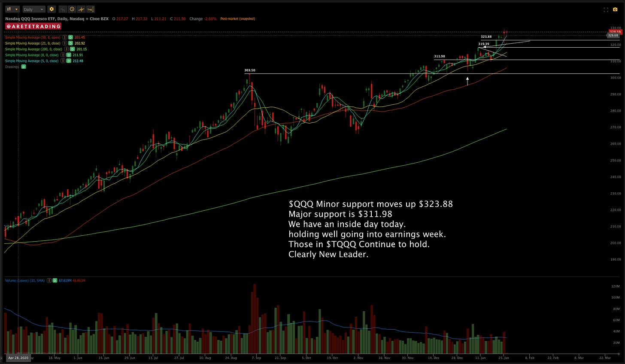Toggle the crosshair tool icon
The image size is (625, 364).
pos(81,9)
